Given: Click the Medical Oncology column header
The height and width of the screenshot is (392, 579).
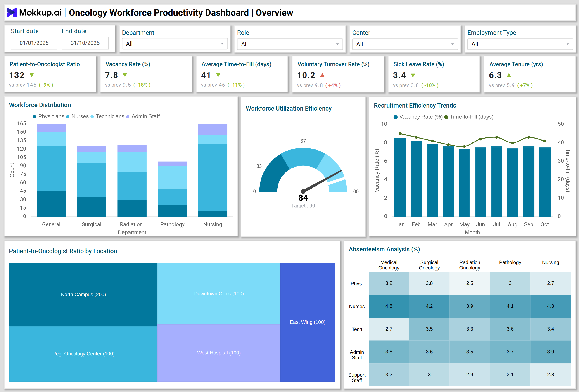Looking at the screenshot, I should (389, 265).
